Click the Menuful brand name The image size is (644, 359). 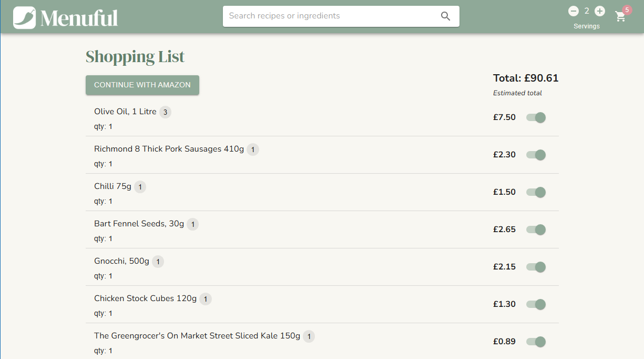(79, 18)
